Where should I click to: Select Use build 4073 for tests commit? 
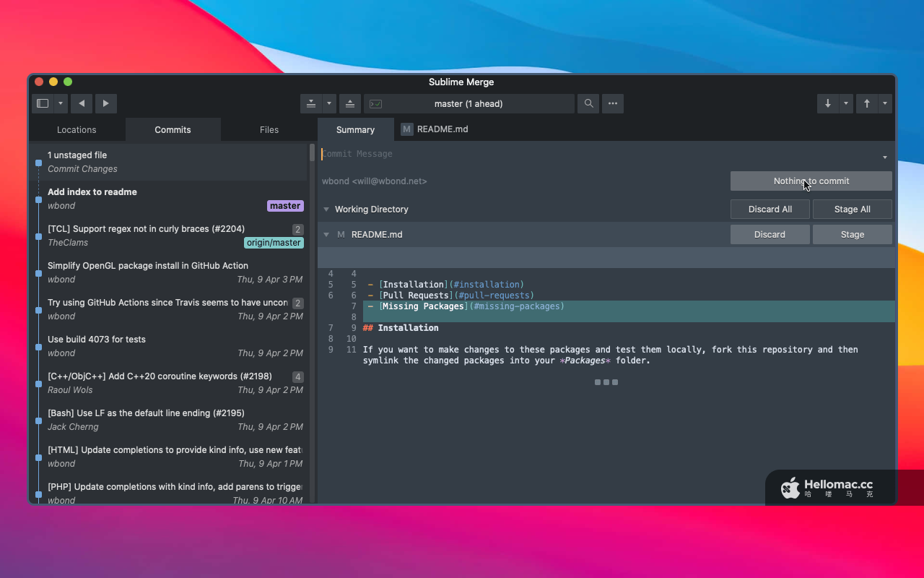[169, 346]
